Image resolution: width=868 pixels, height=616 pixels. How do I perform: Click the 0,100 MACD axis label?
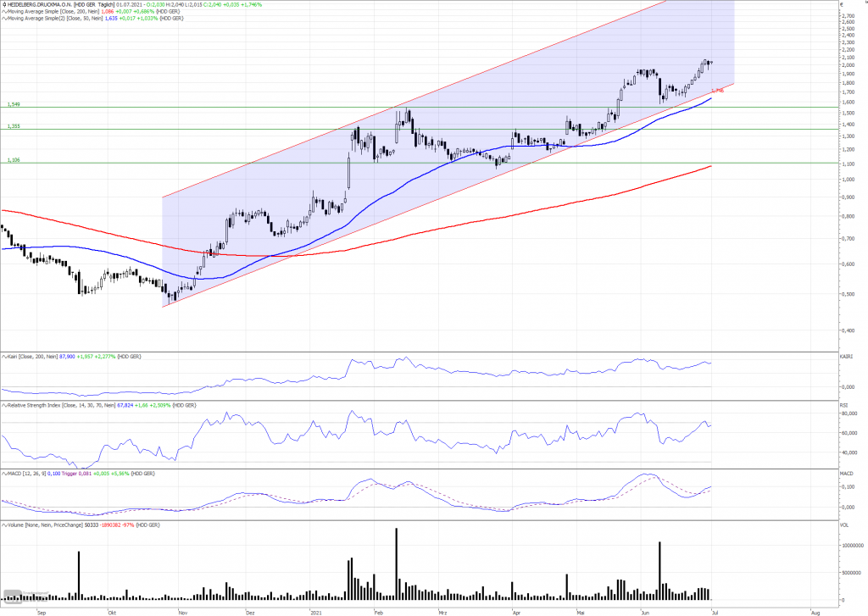click(848, 487)
